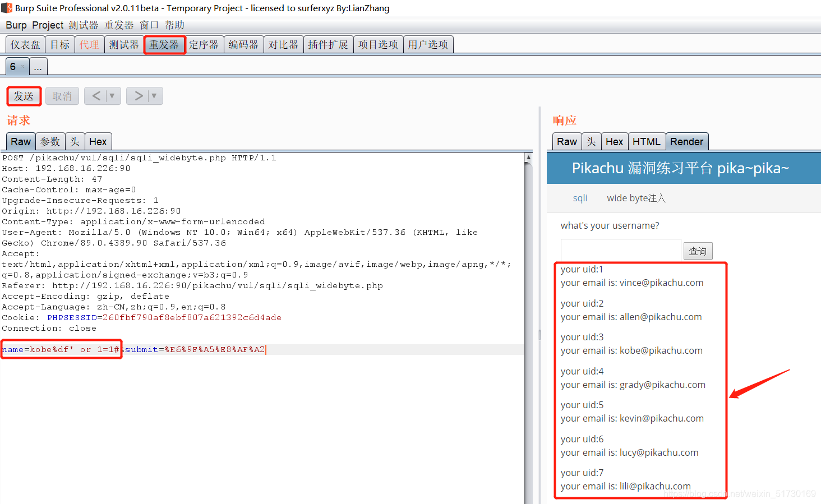821x504 pixels.
Task: Switch to the 定序器 tab
Action: (x=204, y=44)
